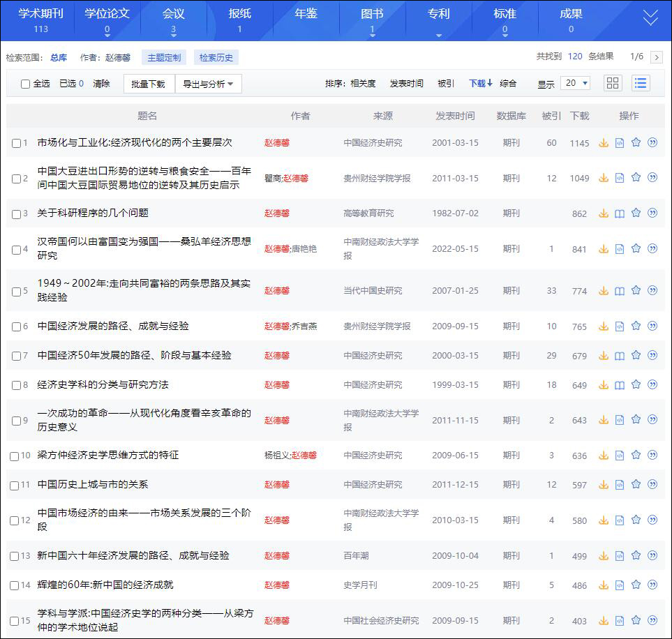The image size is (672, 639).
Task: Click open-book read icon for 关于科研程序的几个问题
Action: (x=620, y=213)
